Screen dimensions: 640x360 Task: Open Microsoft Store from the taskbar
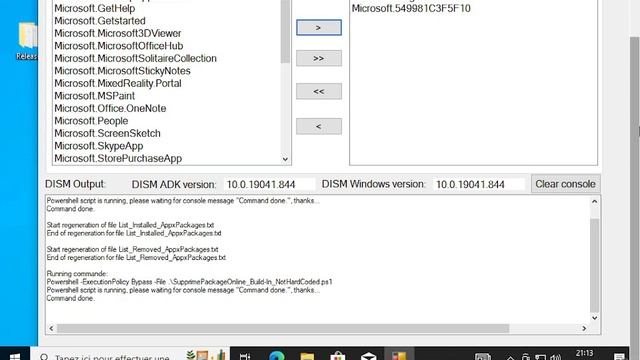[338, 356]
